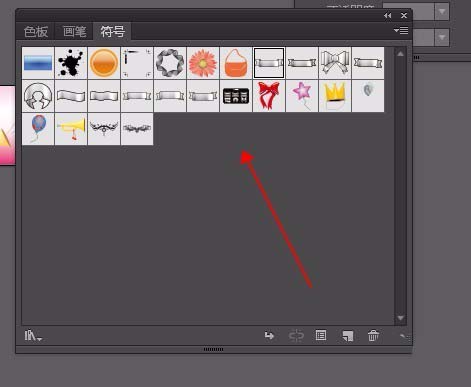Switch to the 色板 tab
This screenshot has height=387, width=471.
(x=36, y=32)
